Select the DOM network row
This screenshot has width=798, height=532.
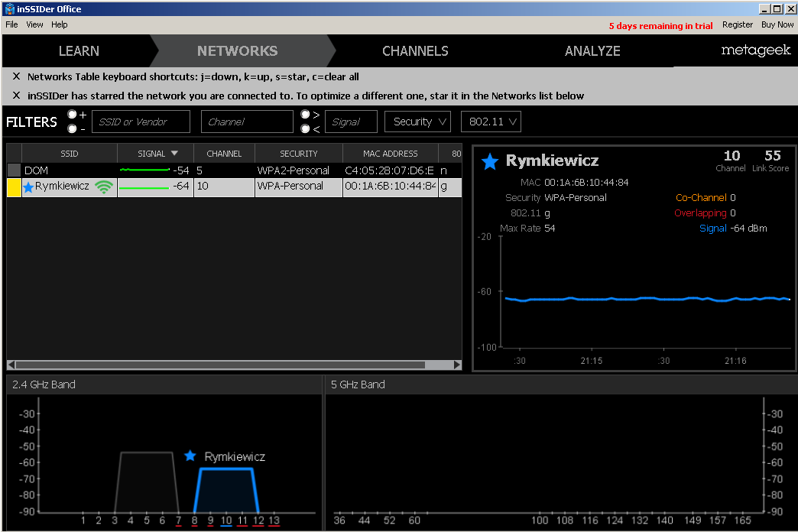[x=235, y=170]
